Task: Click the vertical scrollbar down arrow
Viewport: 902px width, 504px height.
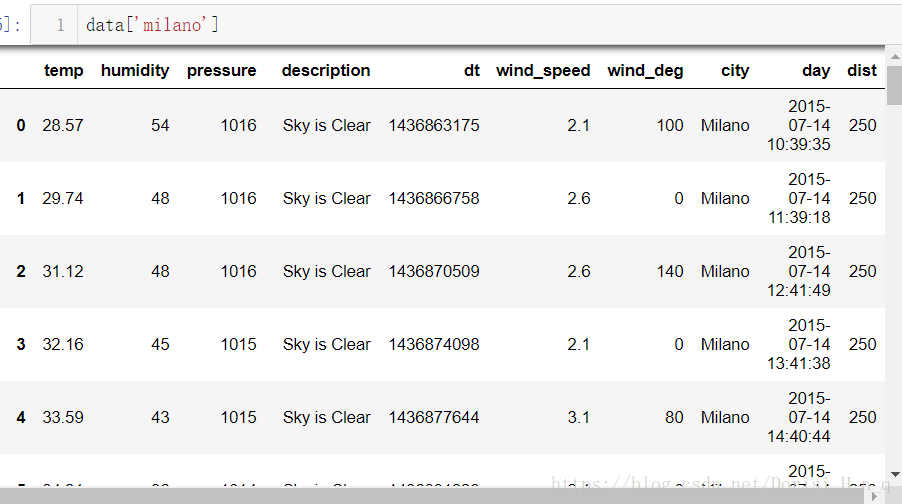Action: 895,474
